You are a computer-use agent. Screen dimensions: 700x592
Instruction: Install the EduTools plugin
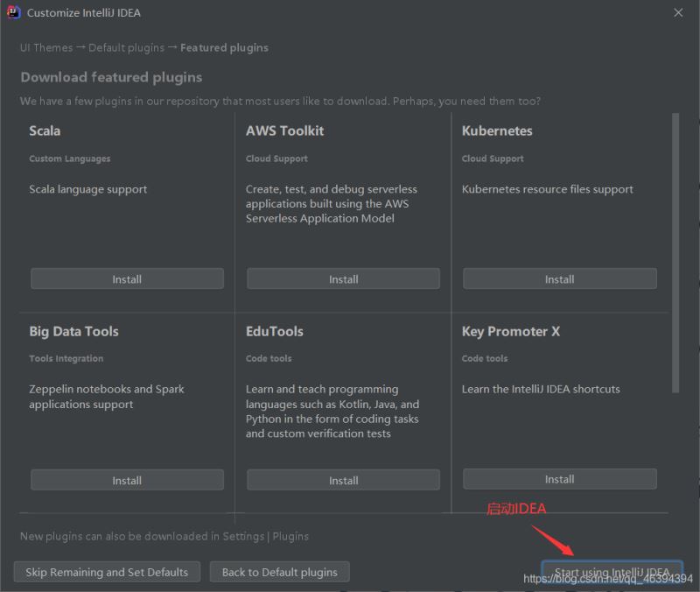tap(342, 480)
